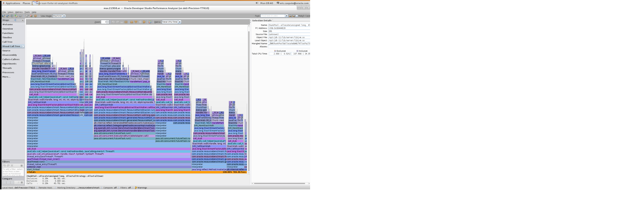Increase the Zoom stepper value
Screen dimensions: 644x198
108,21
